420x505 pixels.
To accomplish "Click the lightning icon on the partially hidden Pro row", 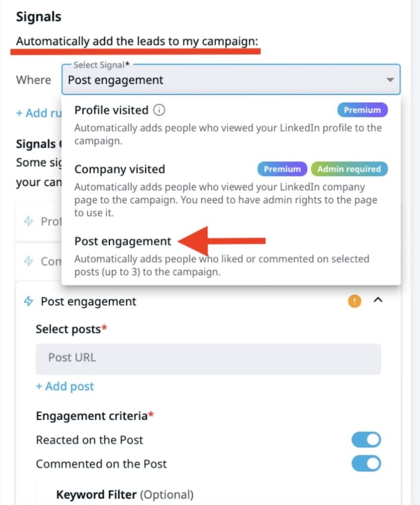I will click(29, 221).
